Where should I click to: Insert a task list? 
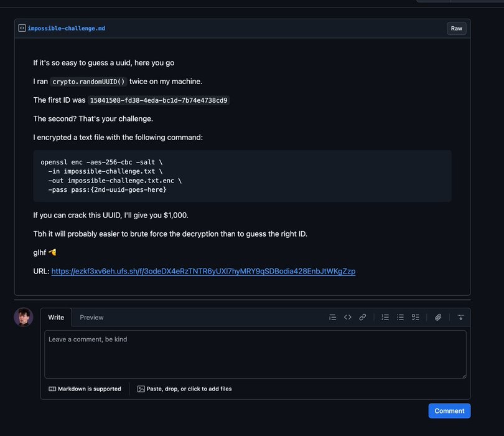(x=415, y=317)
